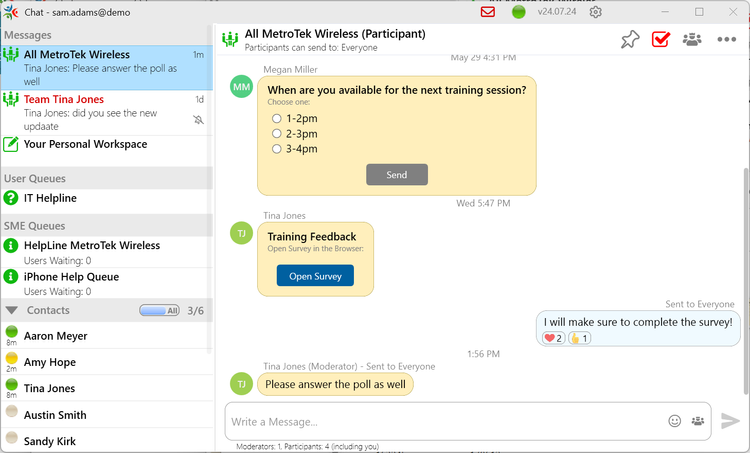Click the MM avatar of Megan Miller
The width and height of the screenshot is (750, 453).
click(242, 87)
